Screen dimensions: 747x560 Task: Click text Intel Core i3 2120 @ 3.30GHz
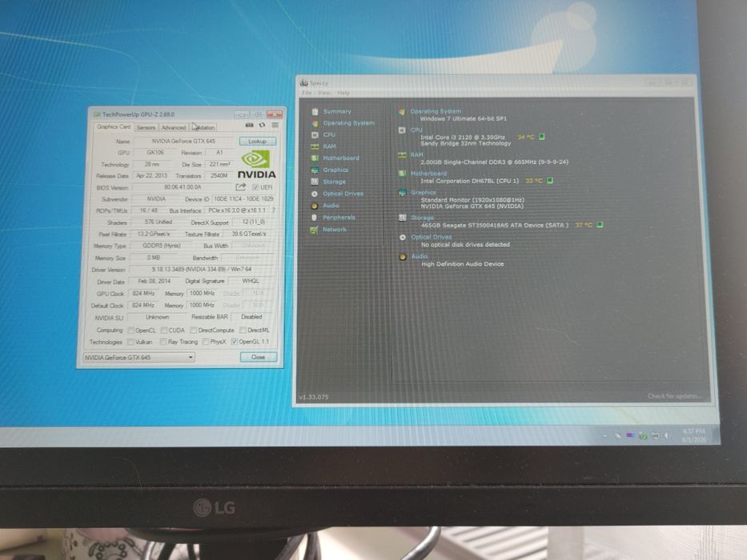click(462, 137)
